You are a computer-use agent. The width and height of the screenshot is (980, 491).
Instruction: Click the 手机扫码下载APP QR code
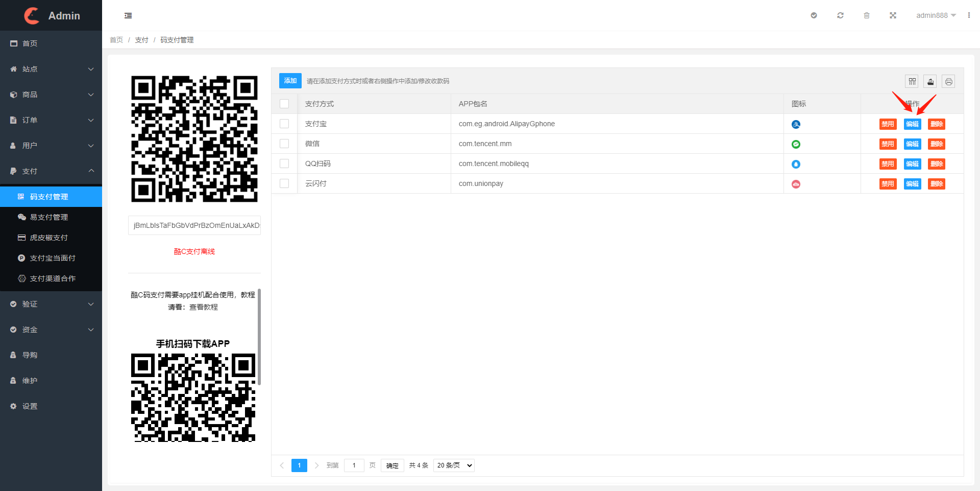[193, 398]
